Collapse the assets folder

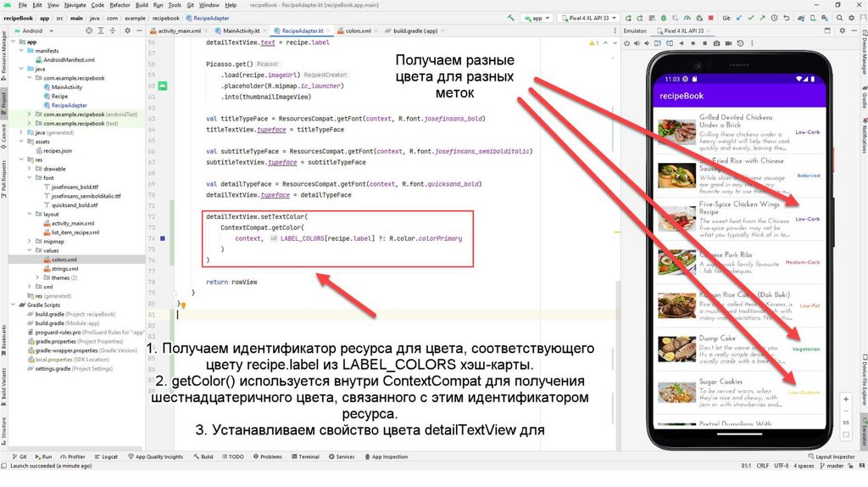coord(21,142)
